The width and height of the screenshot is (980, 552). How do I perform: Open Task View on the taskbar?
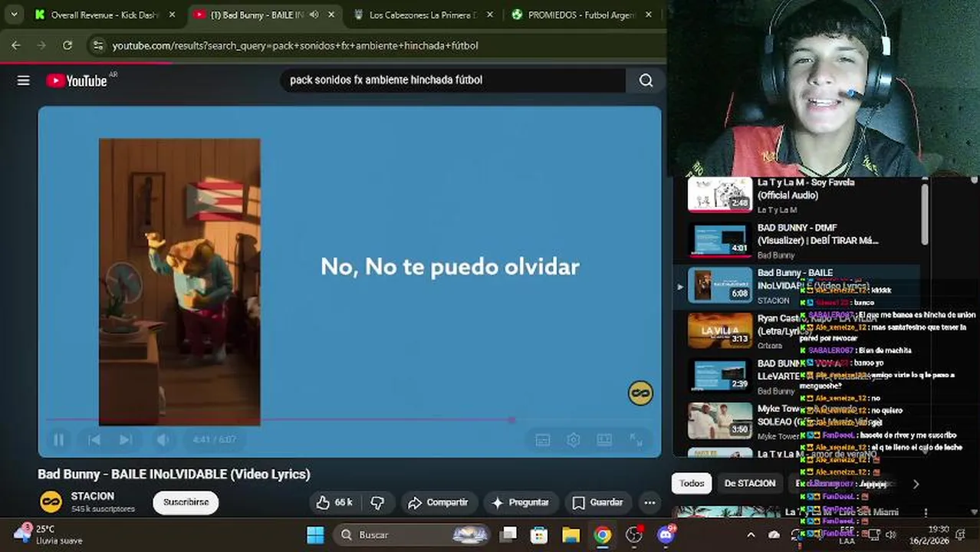pyautogui.click(x=508, y=534)
